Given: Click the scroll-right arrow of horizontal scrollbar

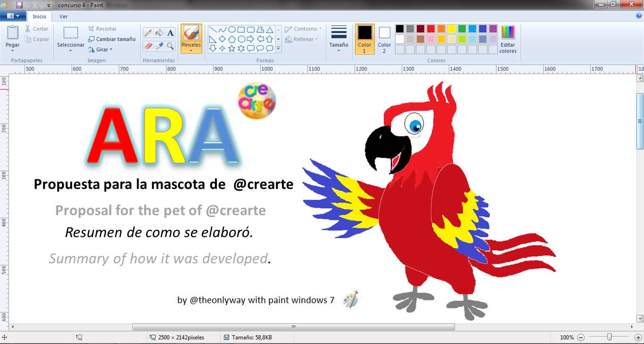Looking at the screenshot, I should pyautogui.click(x=632, y=327).
